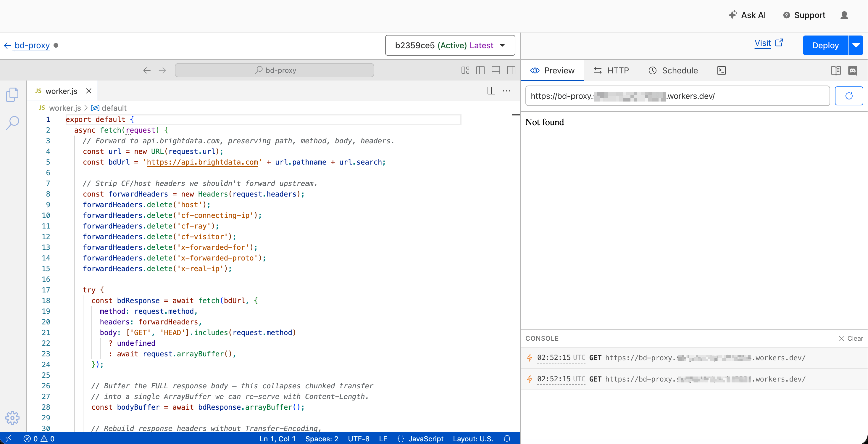Open the notifications bell icon
Screen dimensions: 868x444
coord(507,439)
